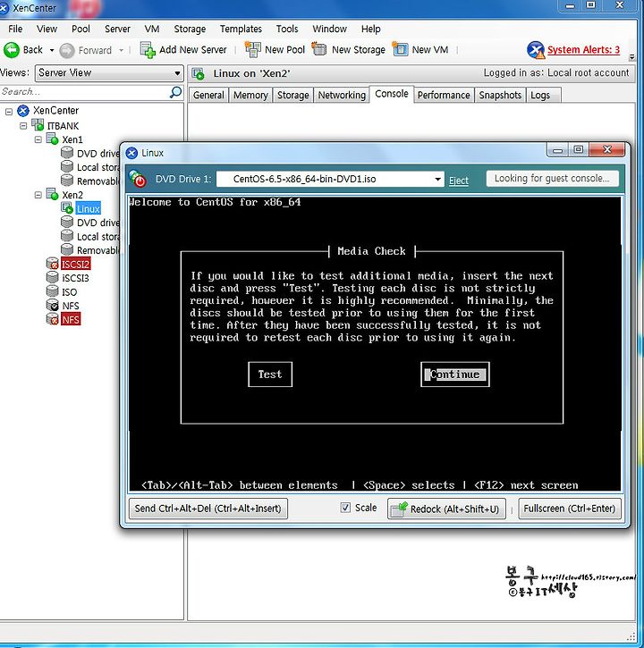Click the Xen2 server icon

52,194
